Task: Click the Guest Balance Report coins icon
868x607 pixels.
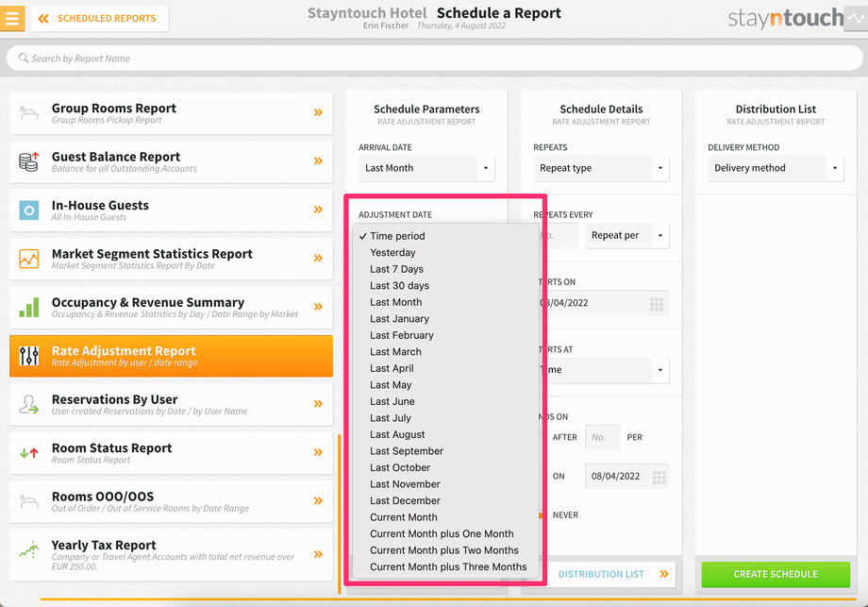Action: tap(29, 161)
